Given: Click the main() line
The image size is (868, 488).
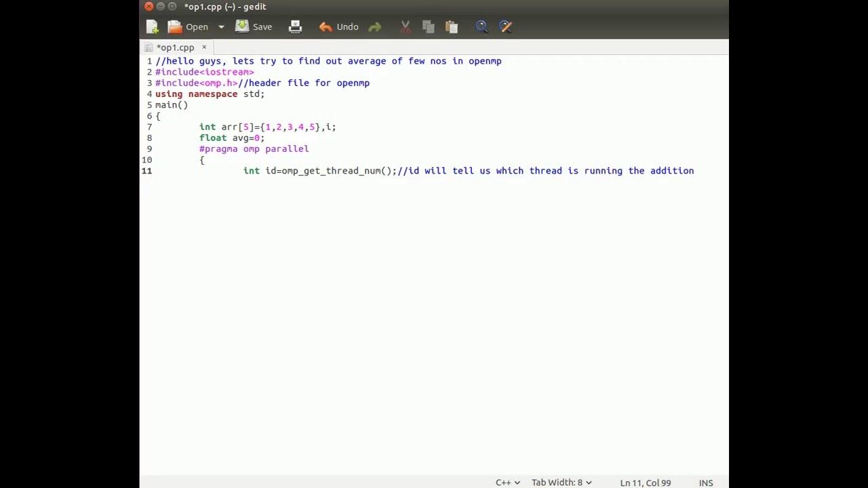Looking at the screenshot, I should [172, 105].
